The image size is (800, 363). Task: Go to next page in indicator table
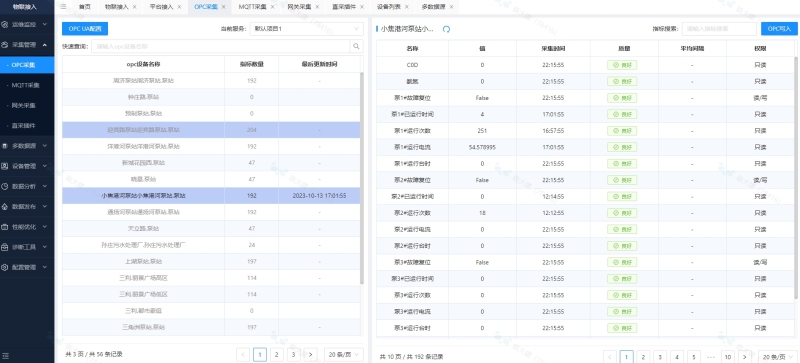[745, 356]
